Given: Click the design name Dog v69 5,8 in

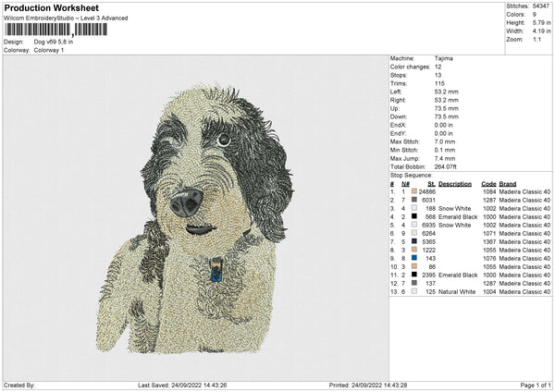Looking at the screenshot, I should [54, 42].
